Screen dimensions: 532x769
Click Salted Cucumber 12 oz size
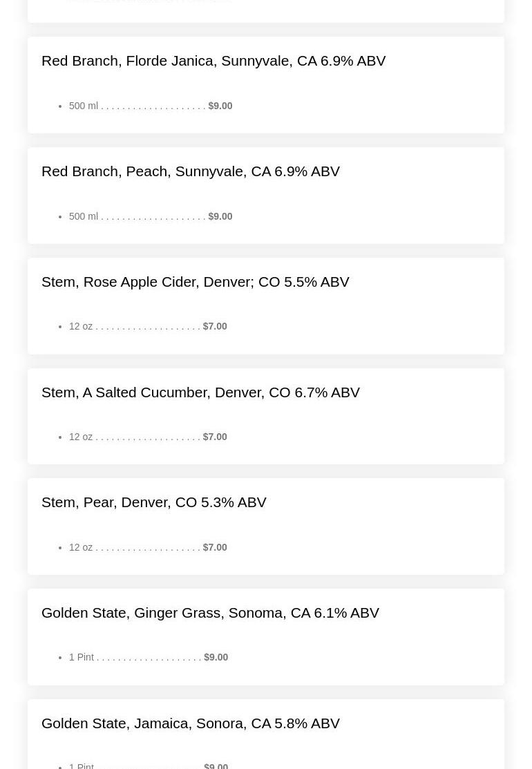[81, 437]
